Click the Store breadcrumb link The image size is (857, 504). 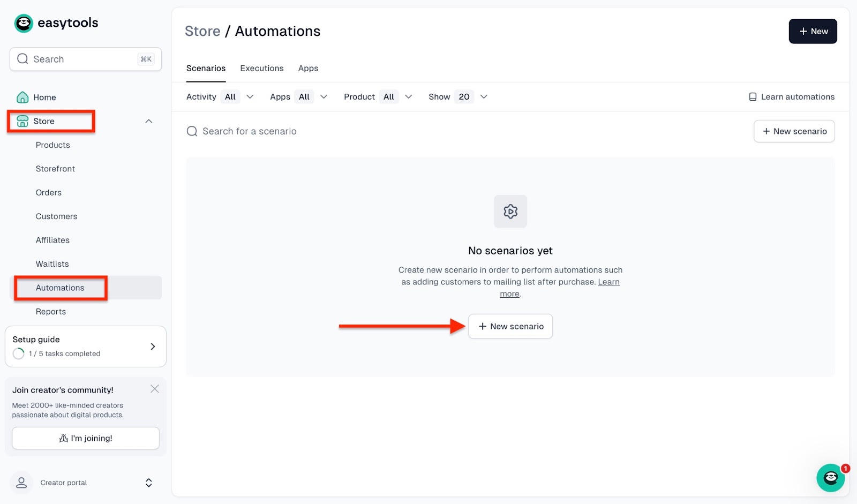coord(202,31)
